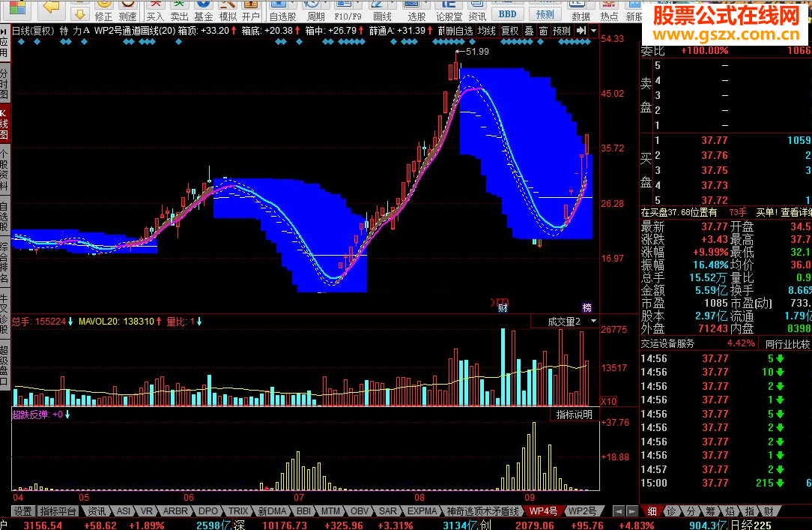Click the 测速 speed test icon

click(x=127, y=11)
